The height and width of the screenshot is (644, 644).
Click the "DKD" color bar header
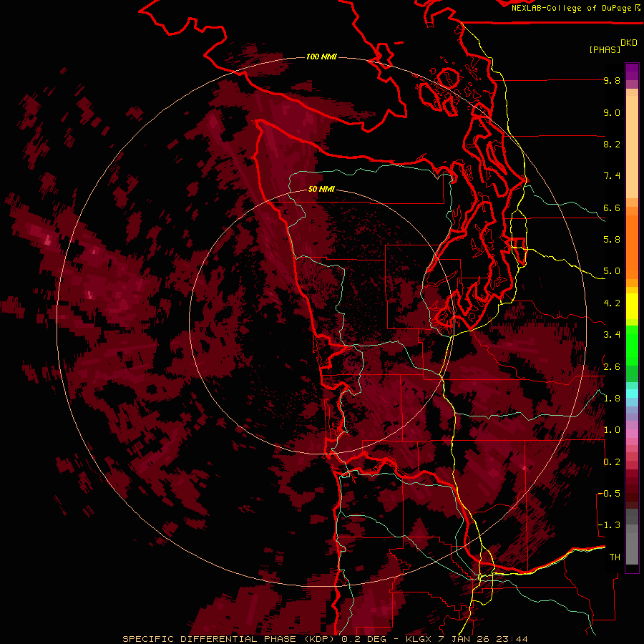629,43
